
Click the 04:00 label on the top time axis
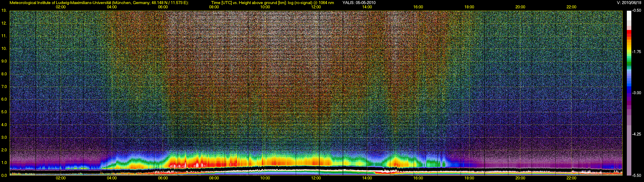point(112,7)
